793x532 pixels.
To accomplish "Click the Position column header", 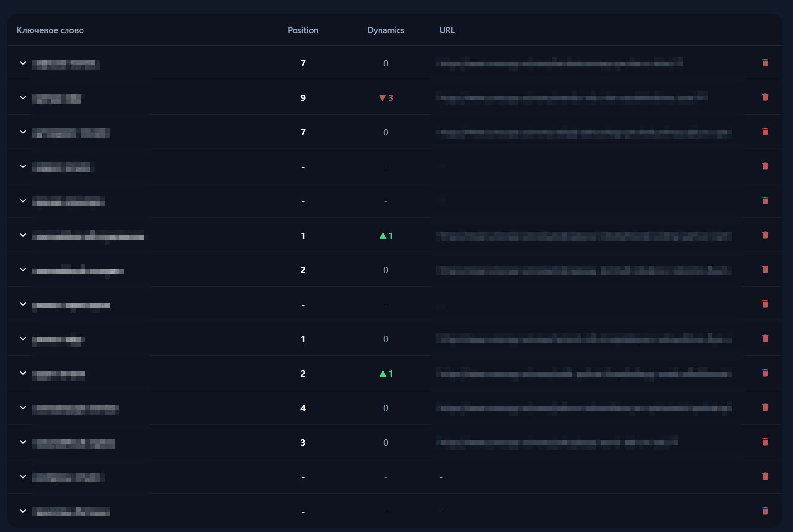I will [x=303, y=30].
